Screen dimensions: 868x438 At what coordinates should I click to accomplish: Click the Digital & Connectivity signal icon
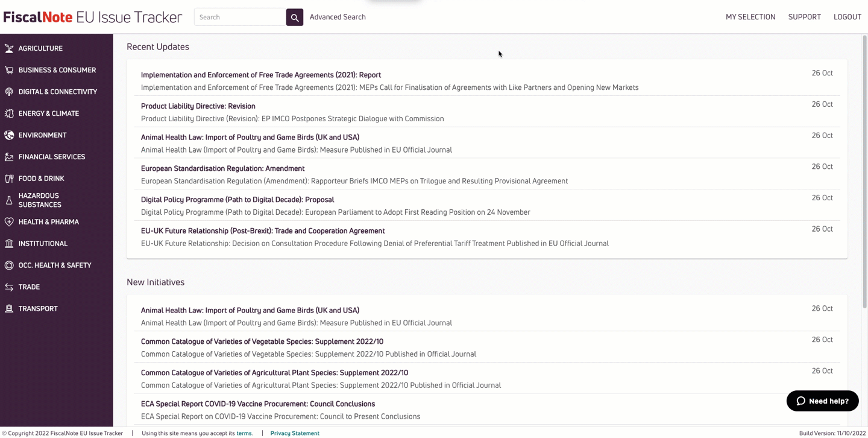pyautogui.click(x=9, y=92)
